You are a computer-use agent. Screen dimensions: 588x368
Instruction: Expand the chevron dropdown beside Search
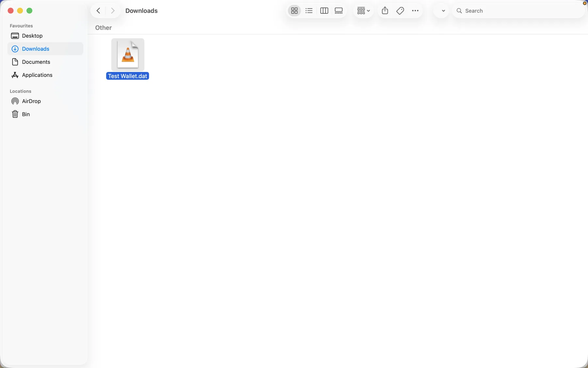[x=443, y=11]
